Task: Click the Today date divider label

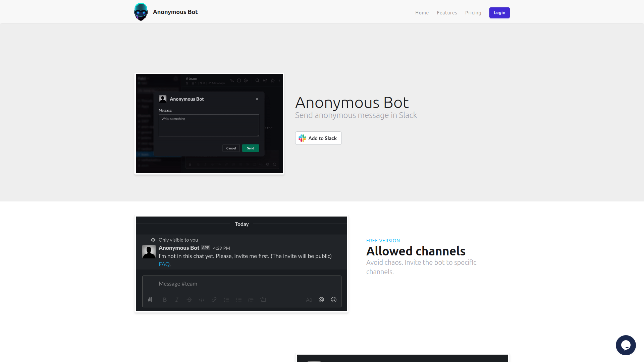Action: [242, 224]
